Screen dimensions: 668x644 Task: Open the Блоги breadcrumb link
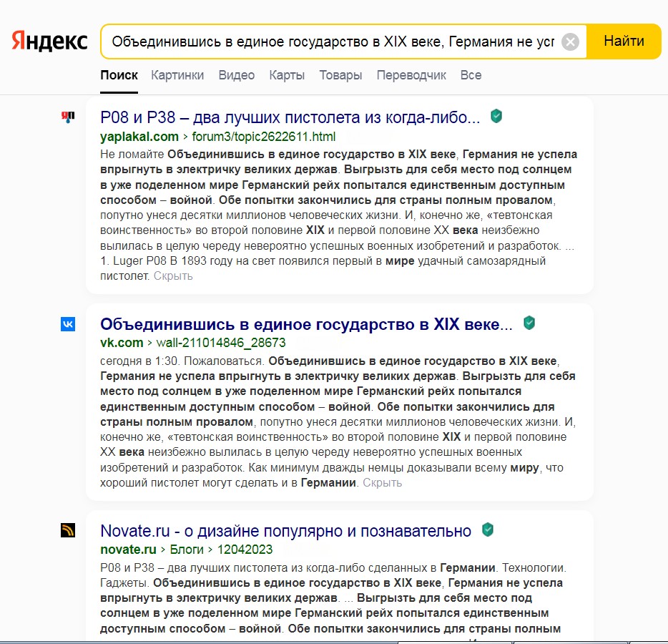187,550
